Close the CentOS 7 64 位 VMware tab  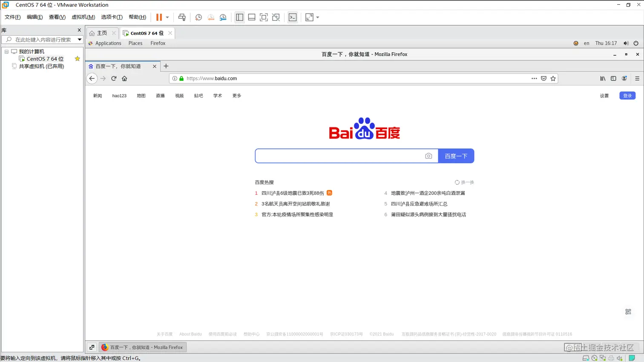pyautogui.click(x=170, y=33)
